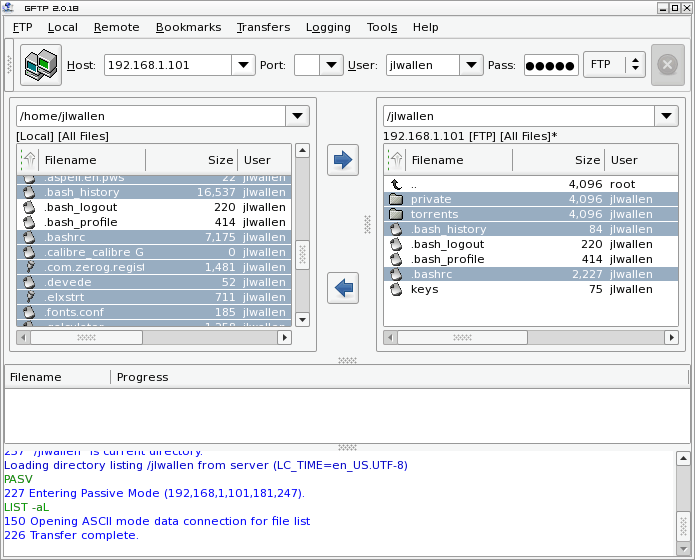Download files with left arrow button
Viewport: 695px width, 560px height.
tap(343, 288)
